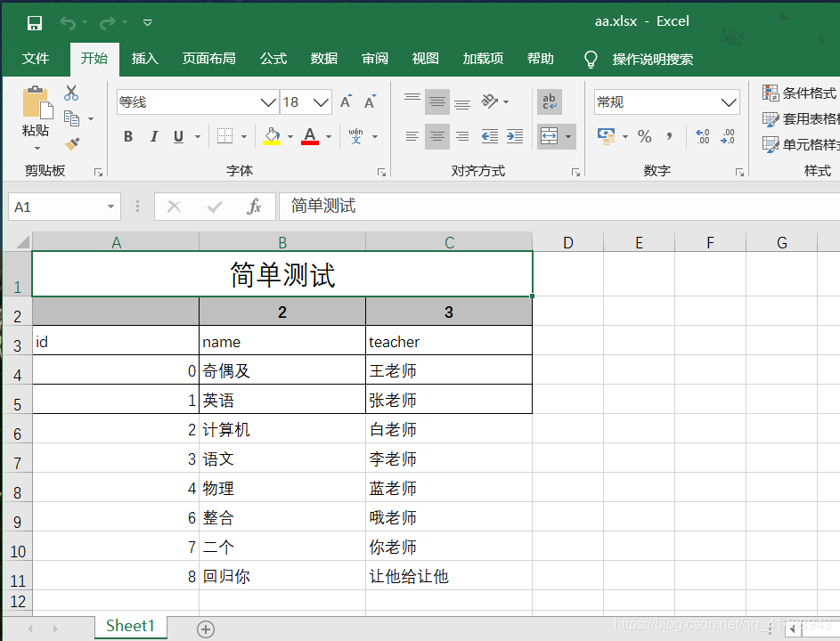Expand the 粘贴 dropdown arrow

pyautogui.click(x=37, y=148)
